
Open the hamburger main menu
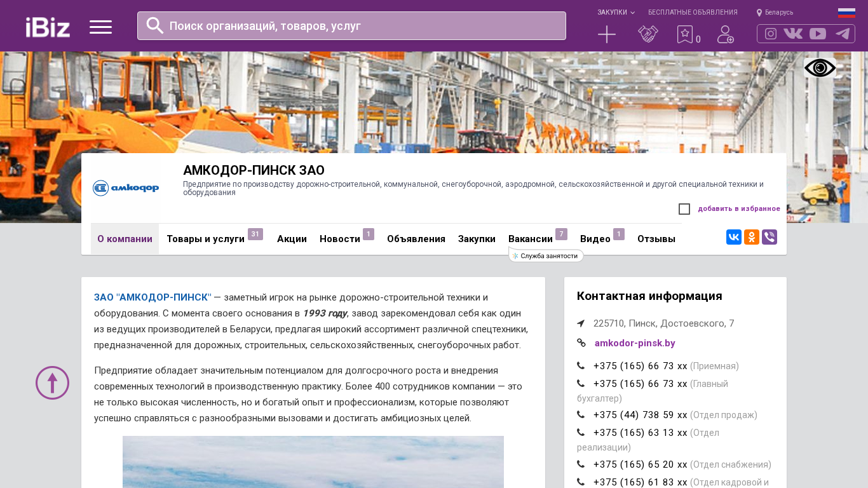100,27
